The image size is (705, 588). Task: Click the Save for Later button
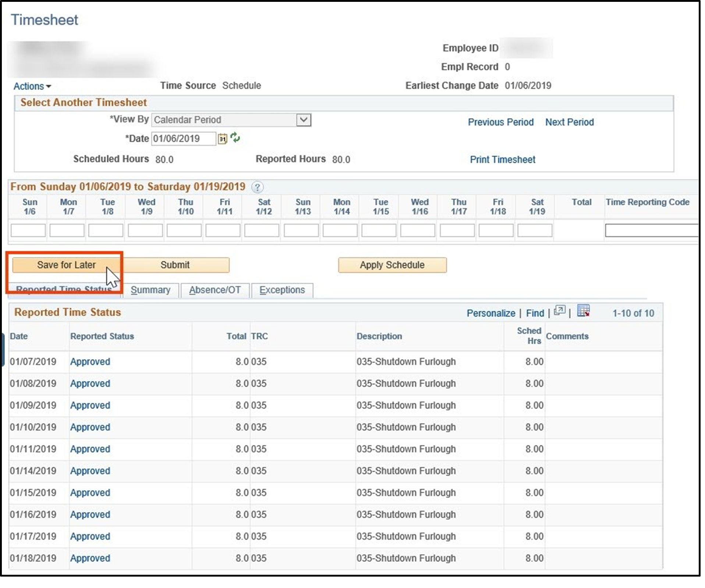(65, 265)
